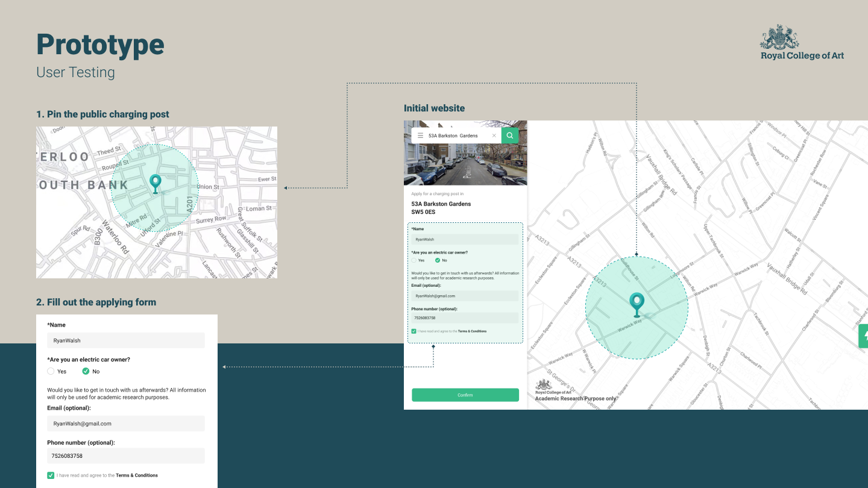The image size is (868, 488).
Task: Click the 'Theed St' map label
Action: point(109,151)
